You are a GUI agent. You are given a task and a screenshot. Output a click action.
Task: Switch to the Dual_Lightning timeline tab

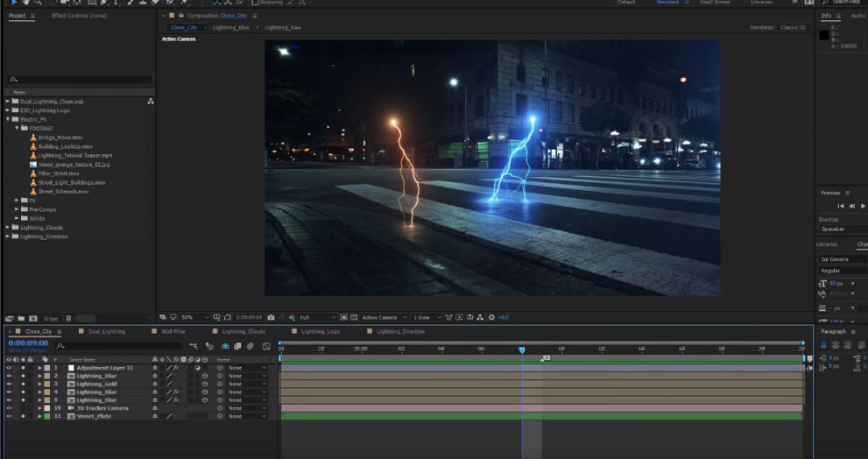107,331
